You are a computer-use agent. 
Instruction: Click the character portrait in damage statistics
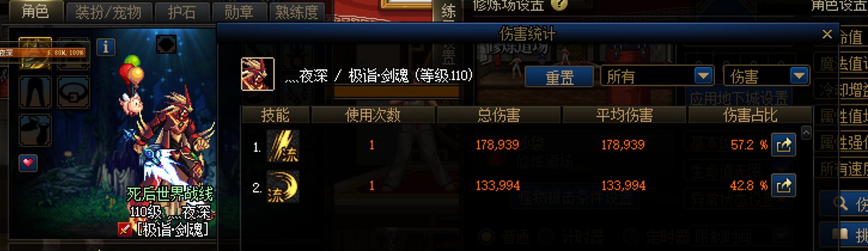pos(258,74)
